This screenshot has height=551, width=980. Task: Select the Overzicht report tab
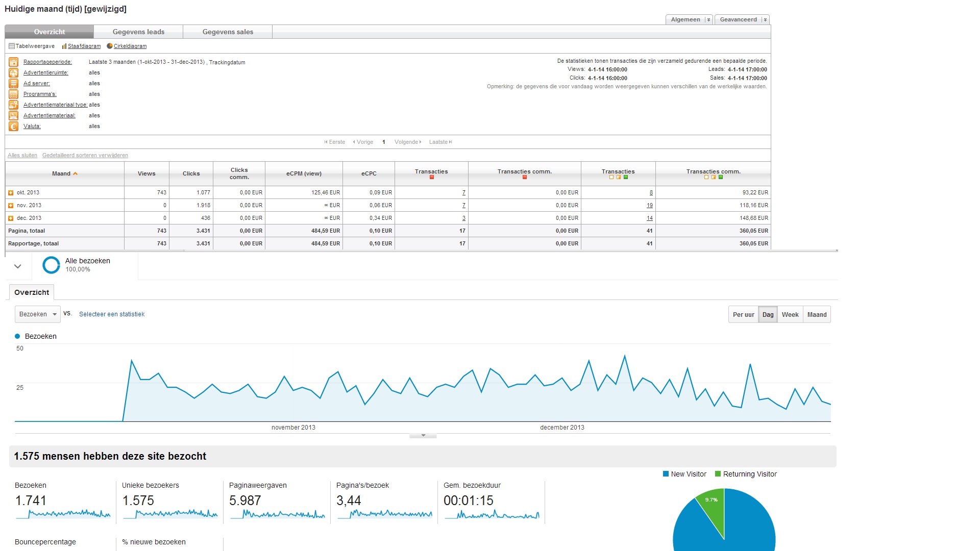[50, 32]
